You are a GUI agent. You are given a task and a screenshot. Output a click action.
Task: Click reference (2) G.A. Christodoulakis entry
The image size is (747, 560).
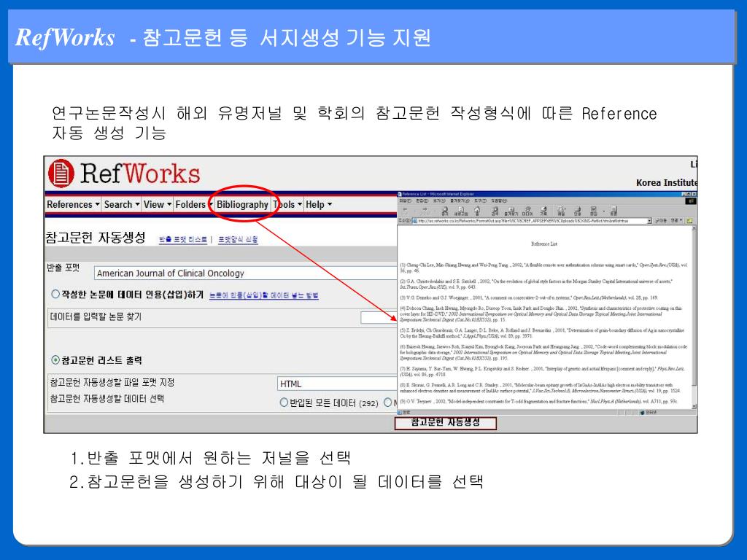tap(536, 284)
